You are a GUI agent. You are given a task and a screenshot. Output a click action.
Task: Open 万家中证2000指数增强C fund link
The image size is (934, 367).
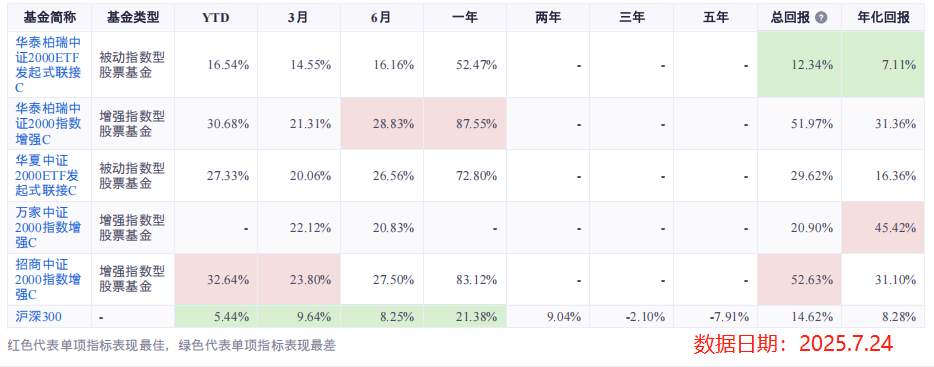(49, 228)
